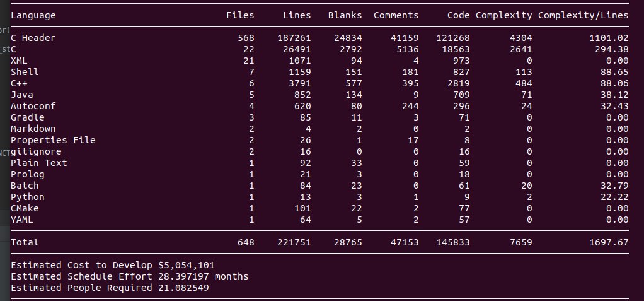The width and height of the screenshot is (644, 301).
Task: Select the C++ lines value 3791
Action: point(299,83)
